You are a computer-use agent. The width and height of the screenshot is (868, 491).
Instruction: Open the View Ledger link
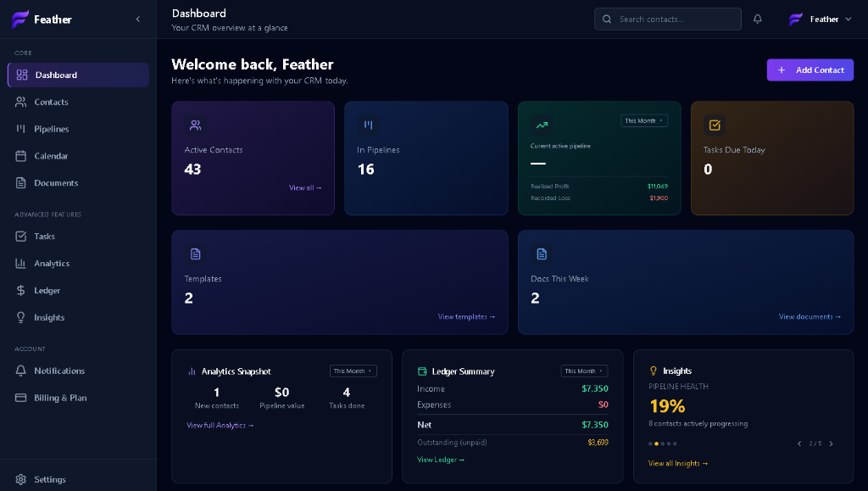(441, 460)
